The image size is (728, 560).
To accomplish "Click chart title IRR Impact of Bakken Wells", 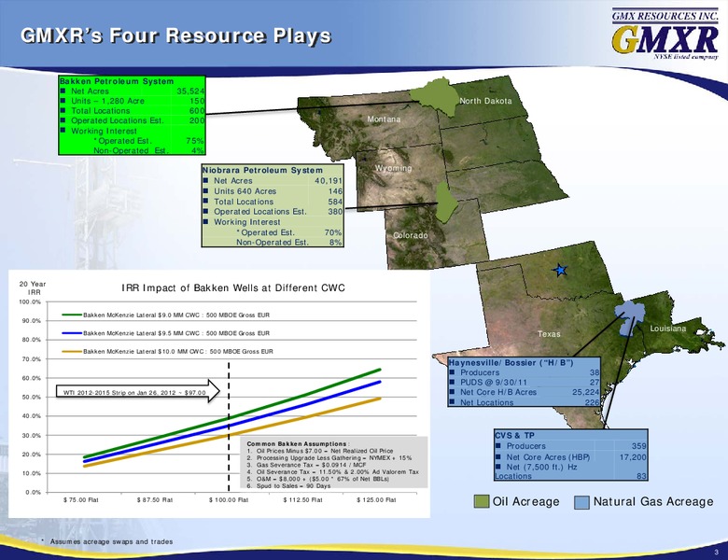I will click(233, 287).
